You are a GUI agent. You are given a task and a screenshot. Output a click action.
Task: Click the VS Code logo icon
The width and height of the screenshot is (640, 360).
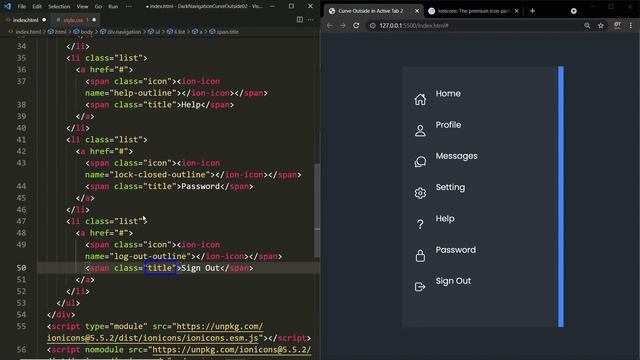pos(7,6)
